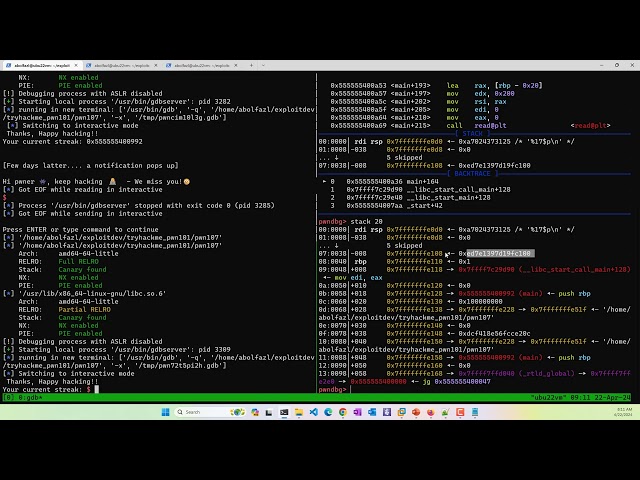Open the red C app in taskbar
The height and width of the screenshot is (480, 640).
click(460, 412)
